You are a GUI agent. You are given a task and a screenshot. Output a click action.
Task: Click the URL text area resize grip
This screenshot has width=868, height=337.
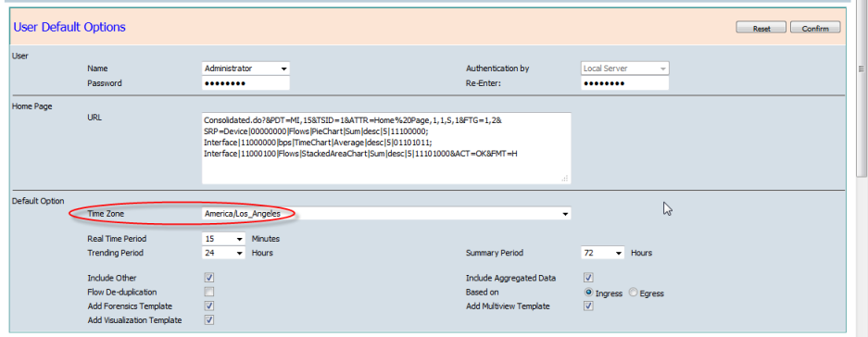[565, 178]
